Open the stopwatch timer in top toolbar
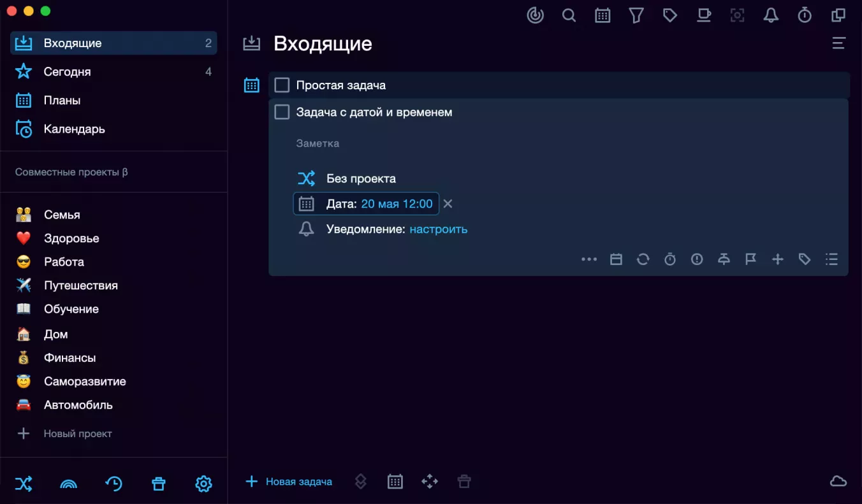 (805, 15)
